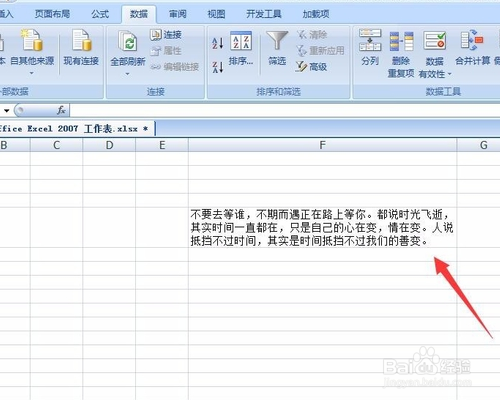Click inside the formula bar input
500x400 pixels.
(285, 110)
